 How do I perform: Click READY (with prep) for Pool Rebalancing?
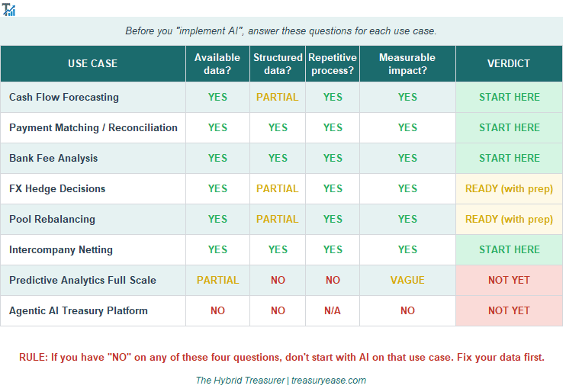click(509, 219)
